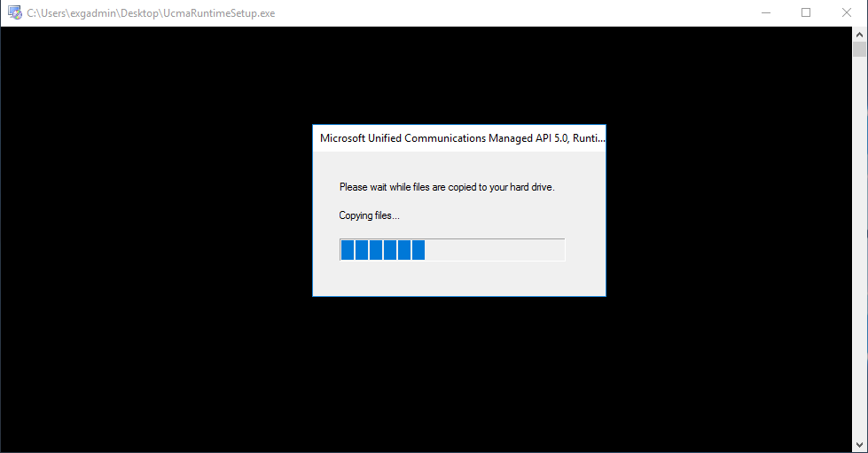Screen dimensions: 868x453
Task: Click the file copy progress bar
Action: tap(452, 250)
